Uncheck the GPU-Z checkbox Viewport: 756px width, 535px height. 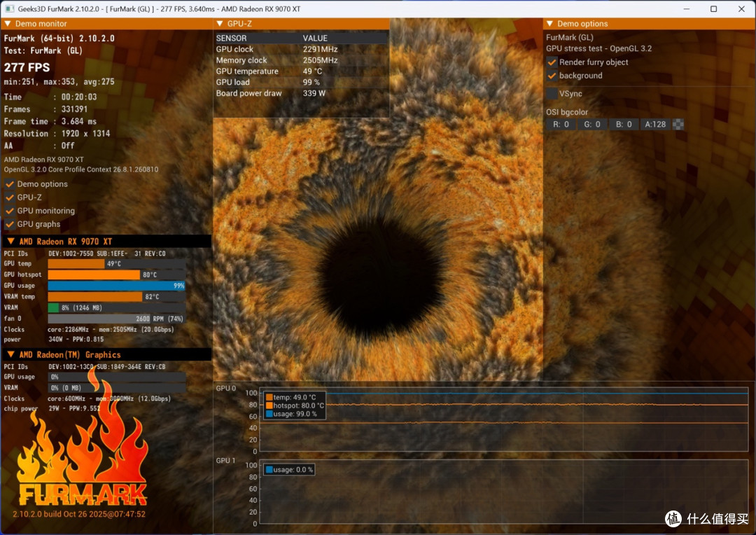click(x=10, y=197)
